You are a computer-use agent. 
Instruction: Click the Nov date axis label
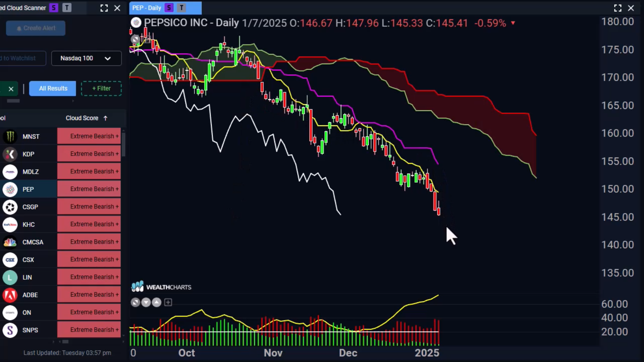273,353
